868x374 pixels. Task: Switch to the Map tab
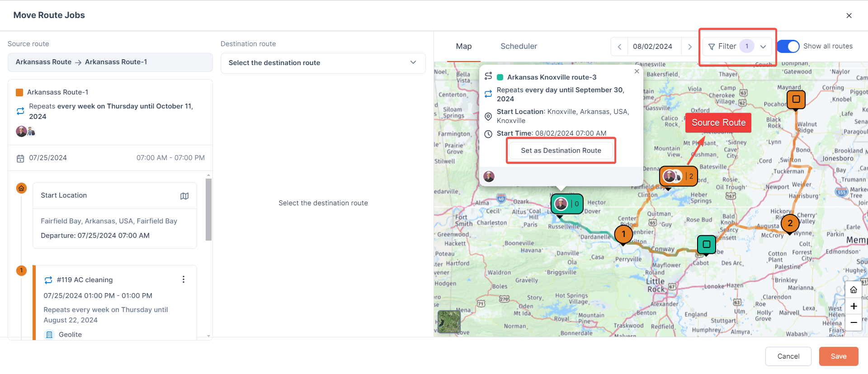463,46
